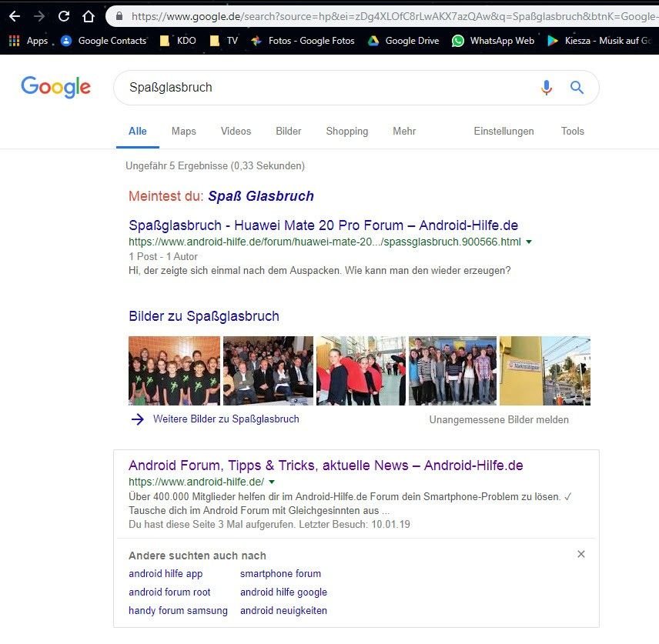Open the Fotos - Google Fotos bookmark
659x644 pixels.
[x=303, y=41]
